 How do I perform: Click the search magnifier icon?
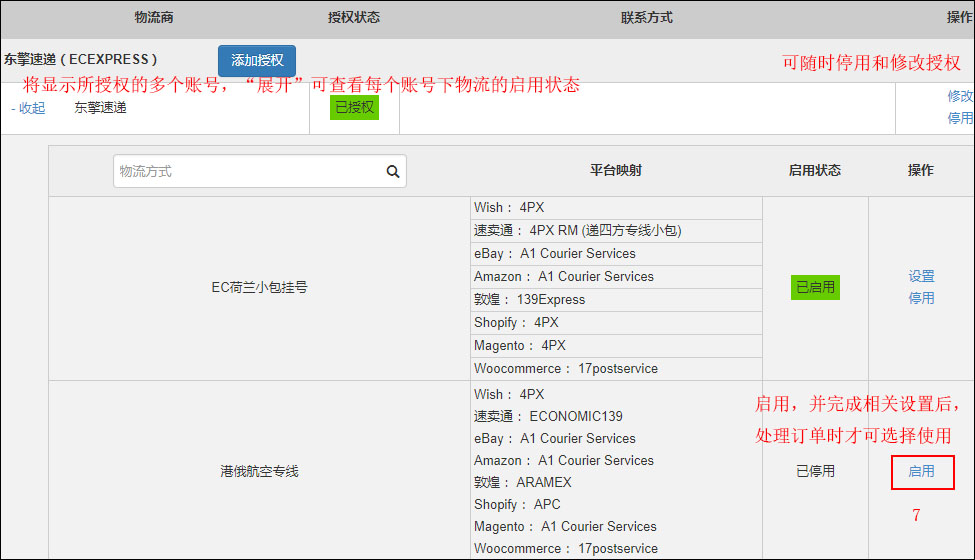(x=393, y=172)
